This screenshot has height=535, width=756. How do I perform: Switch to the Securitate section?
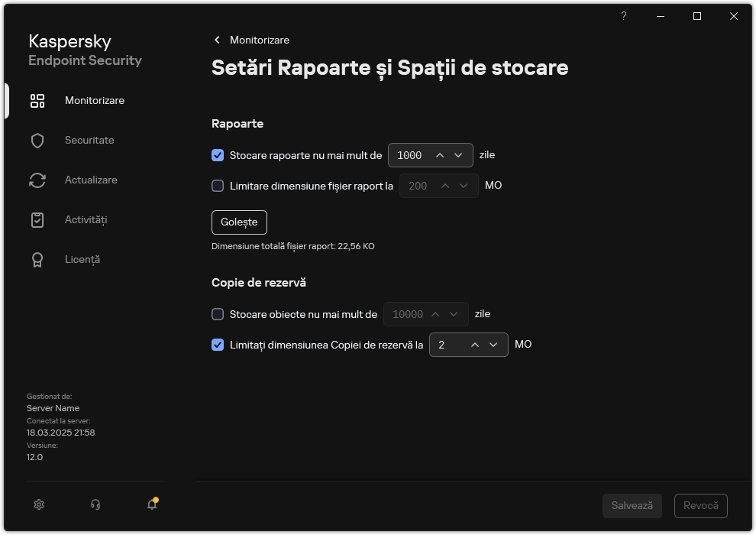89,140
